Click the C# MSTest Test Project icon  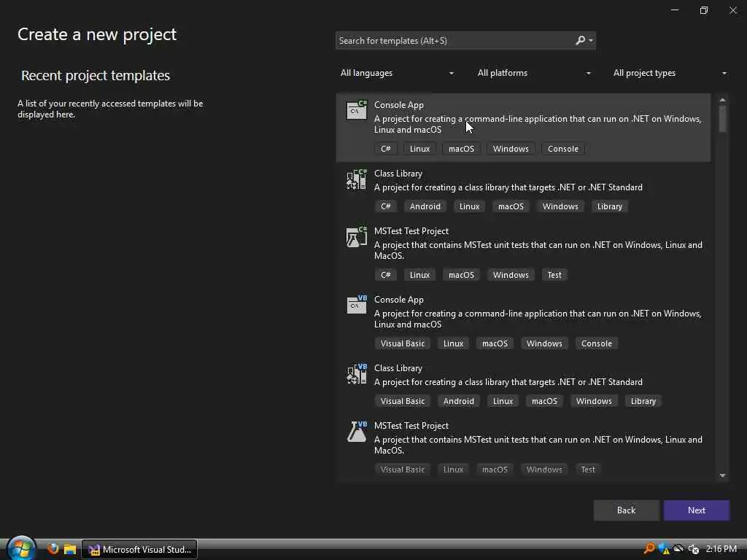pos(356,237)
